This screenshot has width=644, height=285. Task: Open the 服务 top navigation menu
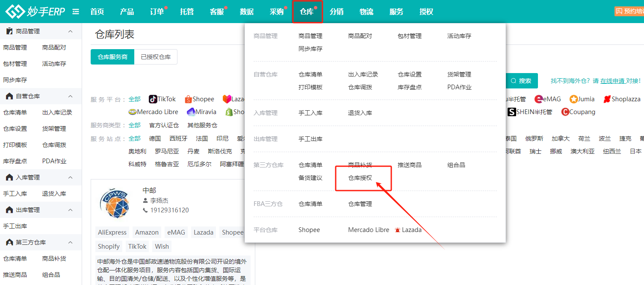[396, 12]
